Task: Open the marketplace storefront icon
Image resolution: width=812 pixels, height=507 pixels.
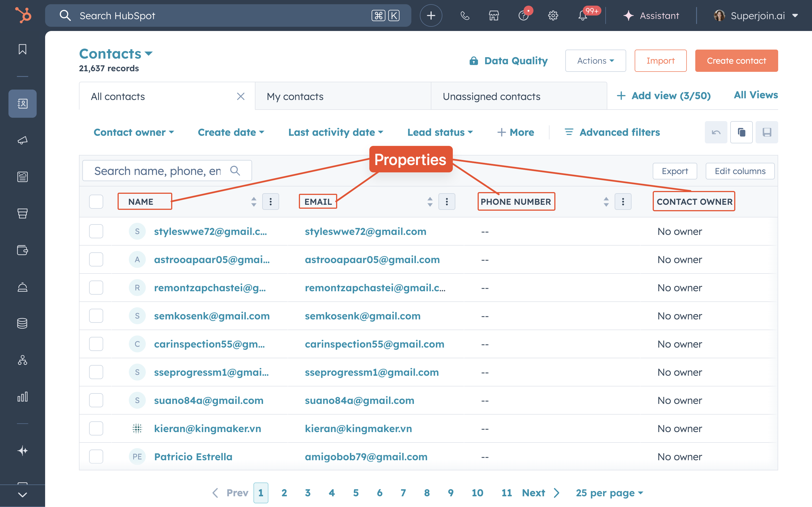Action: coord(494,16)
